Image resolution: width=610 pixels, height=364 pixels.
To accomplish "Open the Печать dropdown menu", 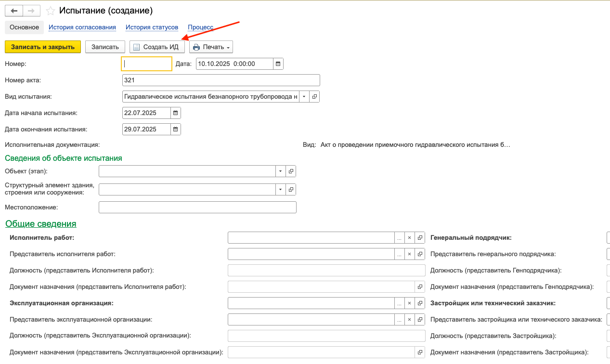I will [211, 47].
